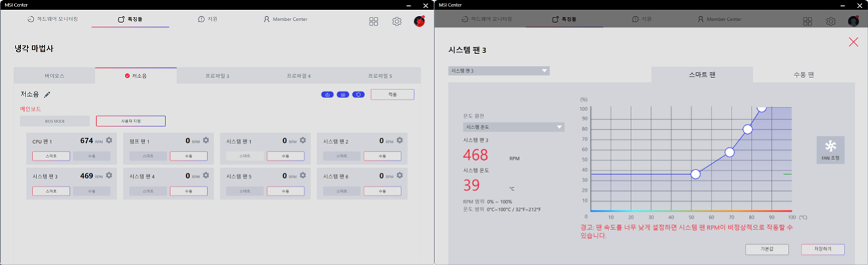This screenshot has height=265, width=868.
Task: Open 하드웨어 모니터링 tab in 냉각 마법사 window
Action: coord(53,19)
